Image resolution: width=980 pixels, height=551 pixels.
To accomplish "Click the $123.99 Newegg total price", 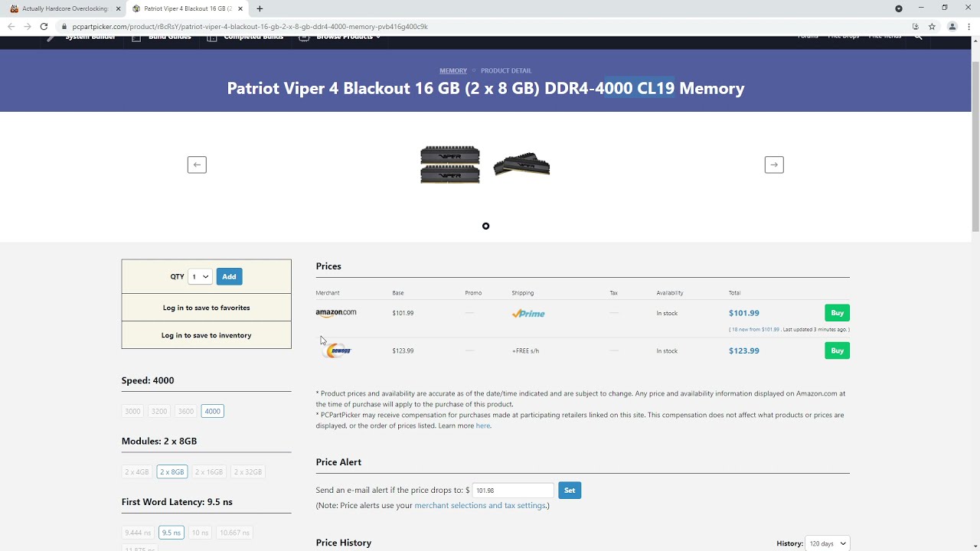I will [744, 350].
